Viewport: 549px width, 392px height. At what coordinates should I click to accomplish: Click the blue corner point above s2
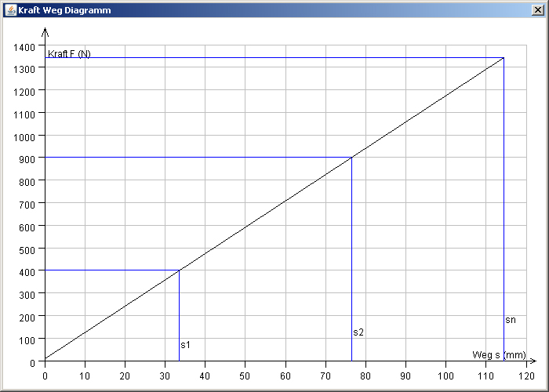coord(351,158)
